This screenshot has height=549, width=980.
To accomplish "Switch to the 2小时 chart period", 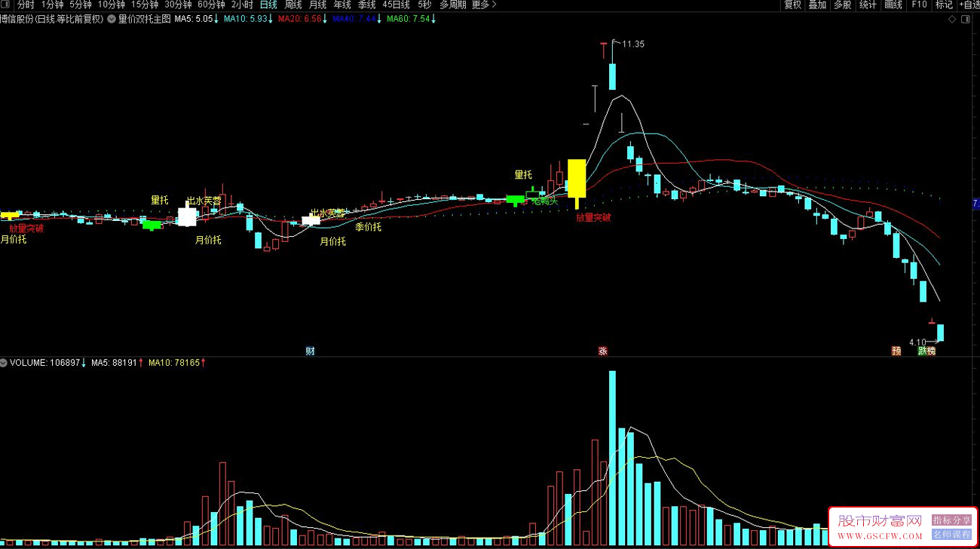I will pos(242,5).
